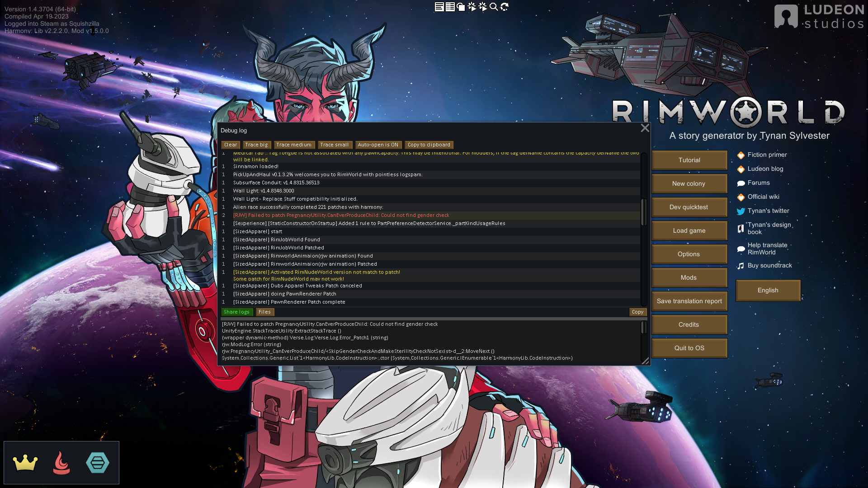The height and width of the screenshot is (488, 868).
Task: Open the Files button in debug log
Action: (x=265, y=312)
